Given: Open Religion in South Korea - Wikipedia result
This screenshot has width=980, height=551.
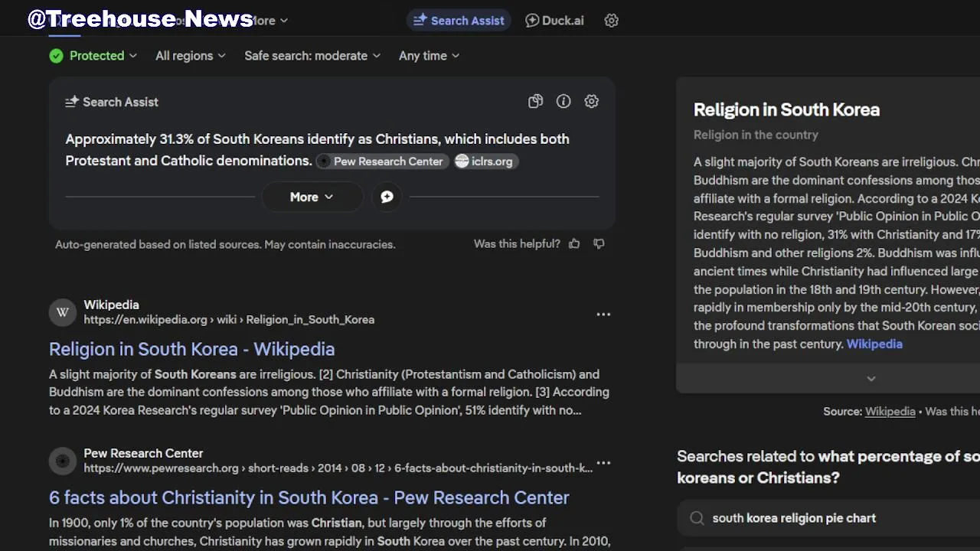Looking at the screenshot, I should point(192,349).
